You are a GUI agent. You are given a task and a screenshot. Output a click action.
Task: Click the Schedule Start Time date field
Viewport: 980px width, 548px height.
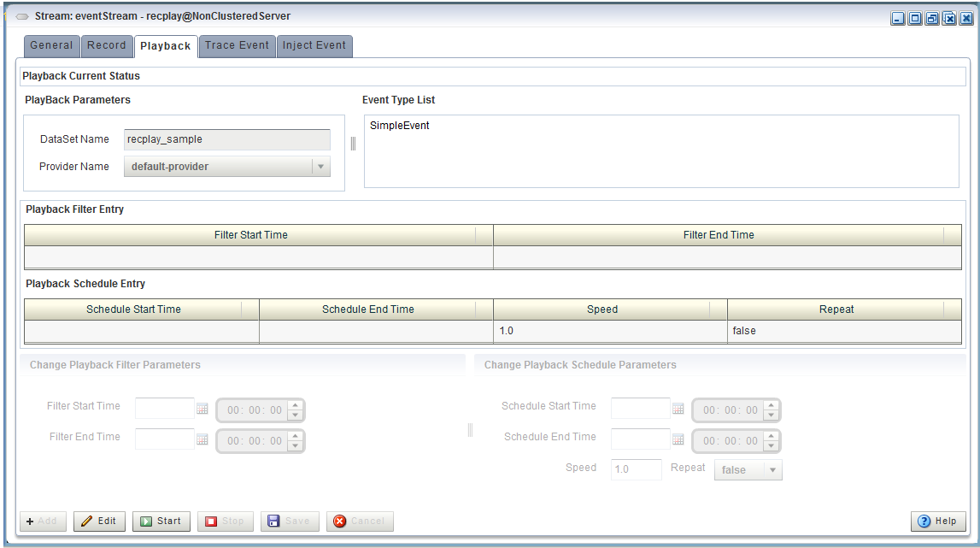tap(640, 409)
